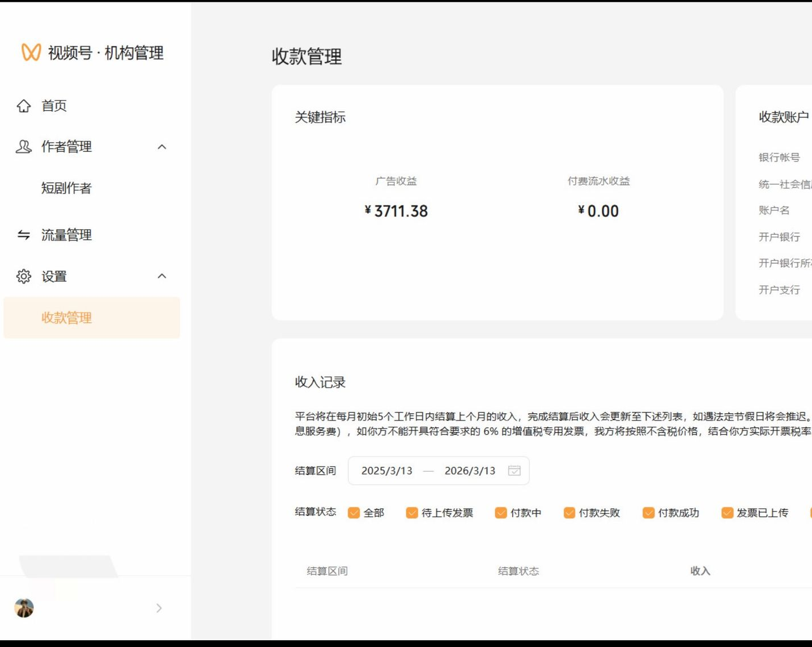Select 收款管理 in the sidebar menu

click(92, 318)
